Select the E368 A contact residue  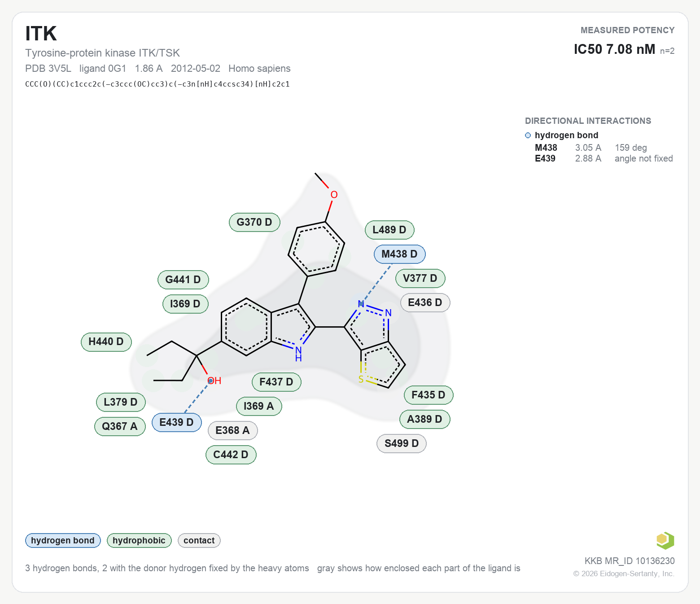(x=232, y=430)
